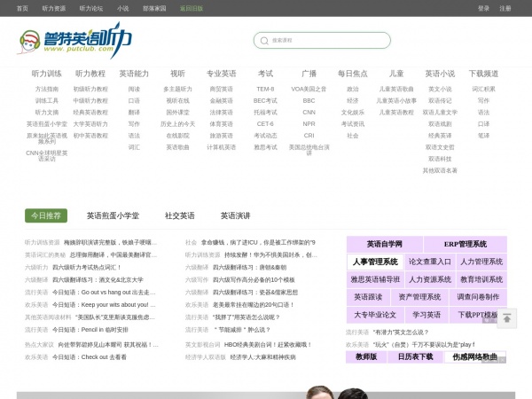532x399 pixels.
Task: Open 听力论坛 in the top bar
Action: tap(91, 8)
